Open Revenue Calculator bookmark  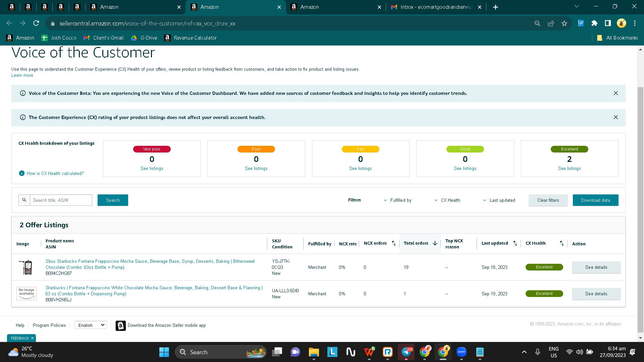click(191, 38)
